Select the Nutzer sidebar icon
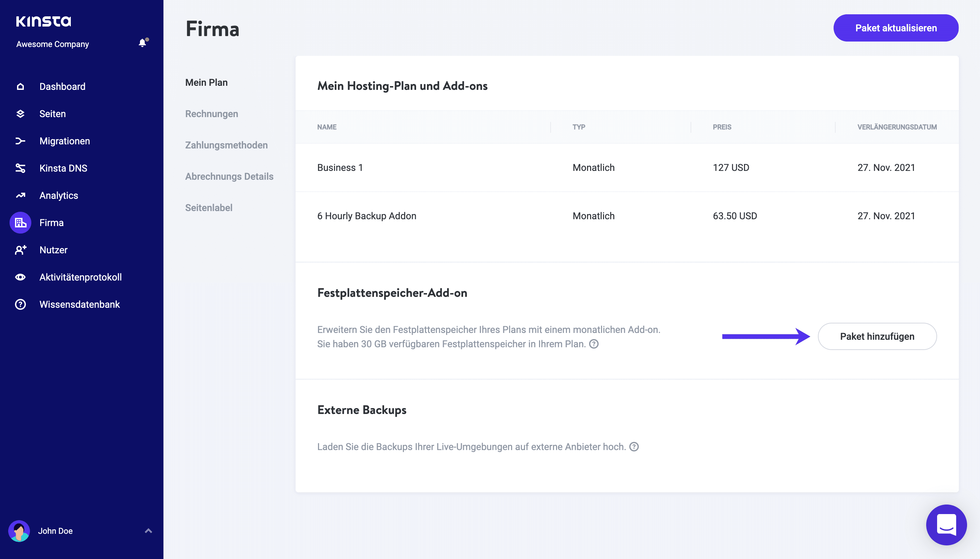This screenshot has width=980, height=559. 20,250
